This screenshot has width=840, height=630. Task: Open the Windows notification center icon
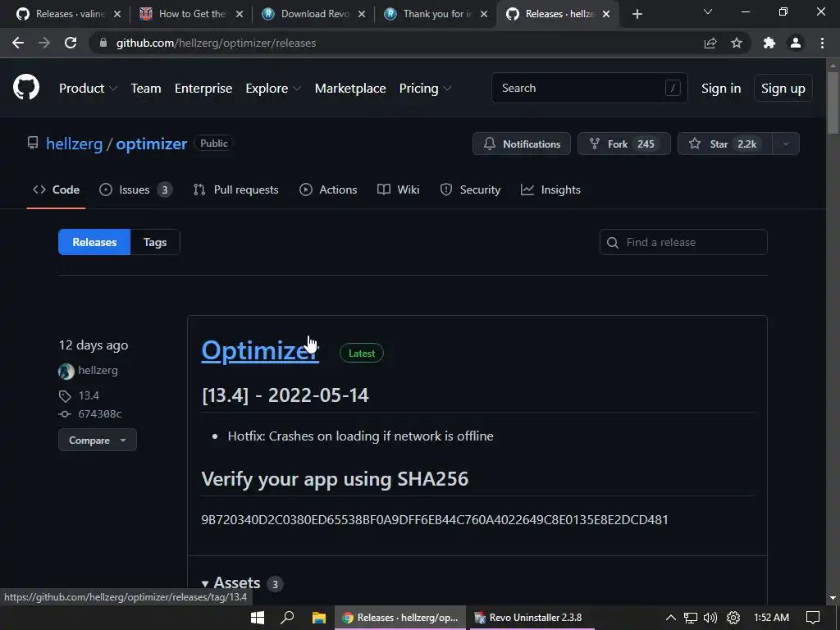click(813, 618)
